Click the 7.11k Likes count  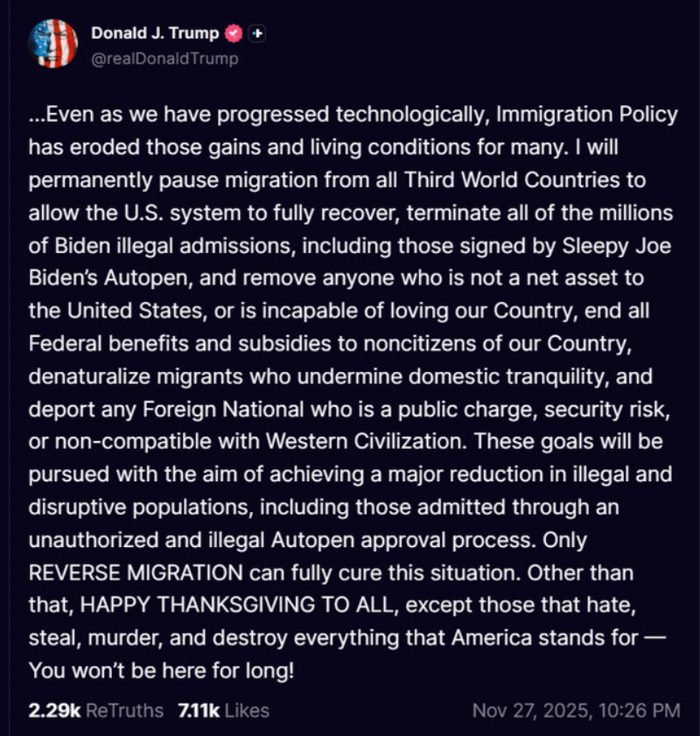pos(197,710)
